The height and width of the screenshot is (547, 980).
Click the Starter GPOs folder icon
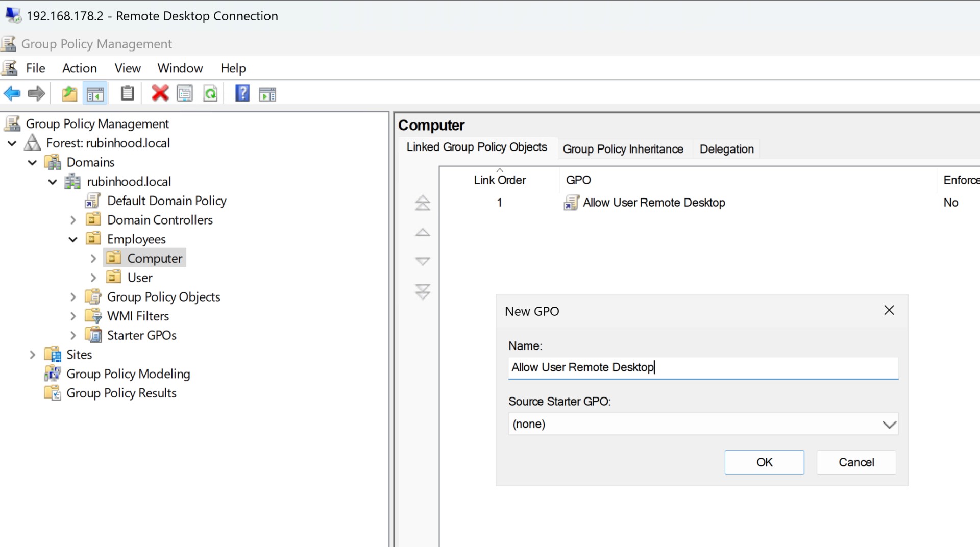(93, 335)
